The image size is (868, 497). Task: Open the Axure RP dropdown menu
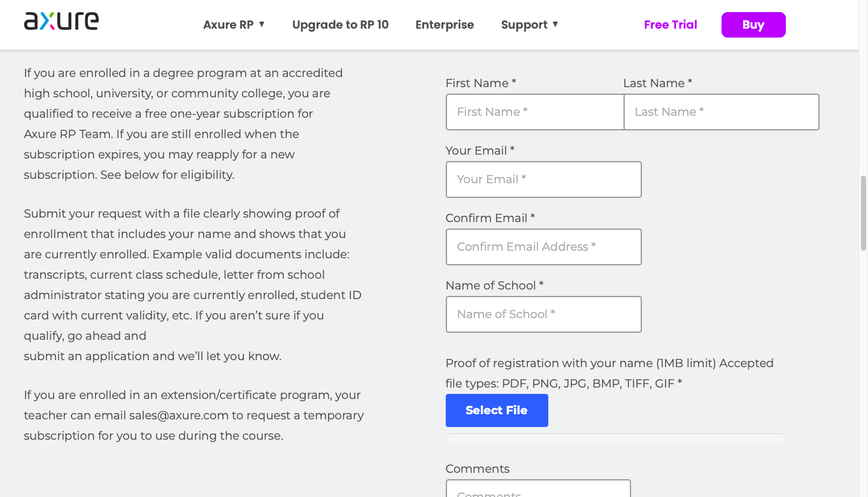pyautogui.click(x=234, y=25)
